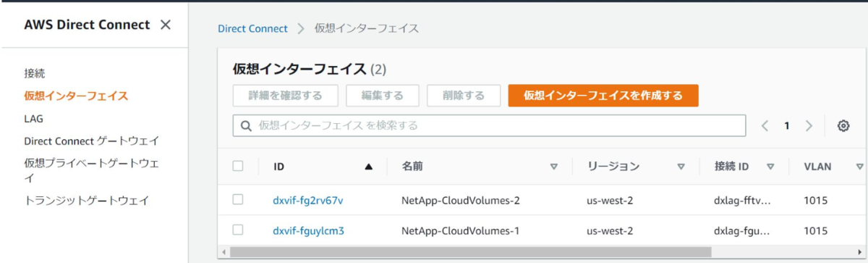This screenshot has width=868, height=263.
Task: Click the 仮想インターフェイス breadcrumb text
Action: coord(367,28)
